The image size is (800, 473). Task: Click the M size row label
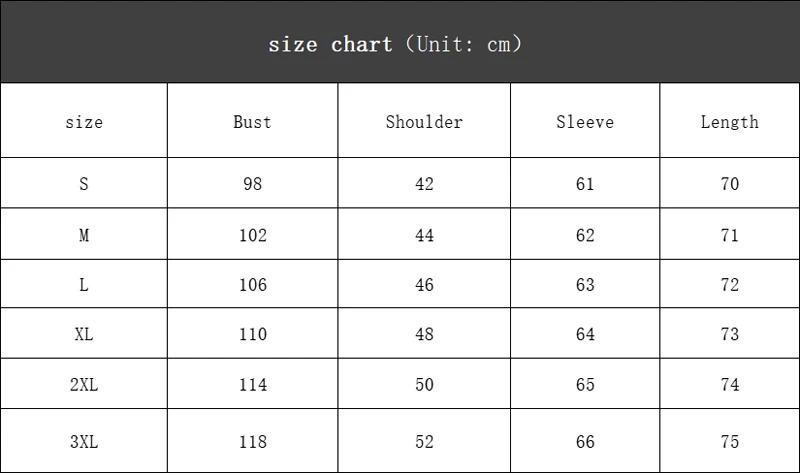tap(84, 235)
